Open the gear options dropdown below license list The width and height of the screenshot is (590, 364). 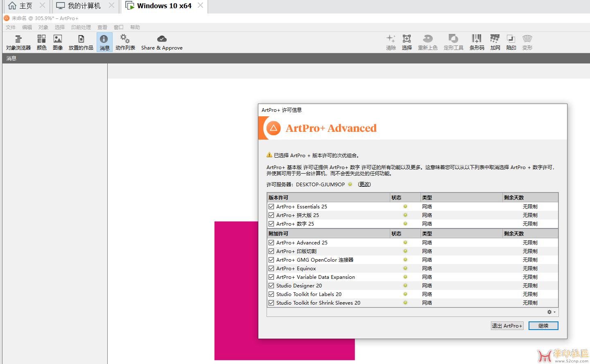pyautogui.click(x=552, y=312)
